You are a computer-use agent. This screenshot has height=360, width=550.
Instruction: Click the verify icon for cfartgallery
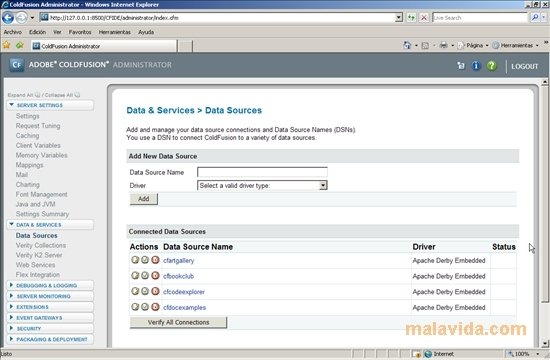click(145, 260)
